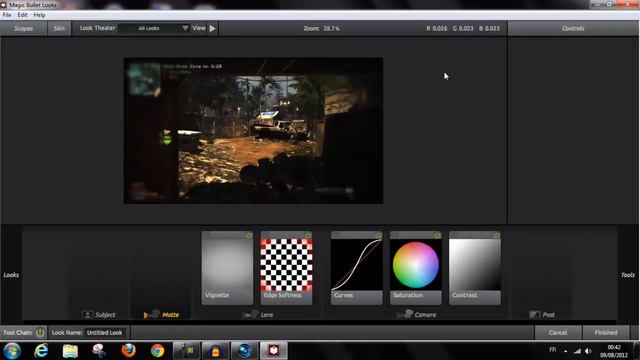The image size is (640, 360).
Task: Select the Subject section icon
Action: point(87,315)
